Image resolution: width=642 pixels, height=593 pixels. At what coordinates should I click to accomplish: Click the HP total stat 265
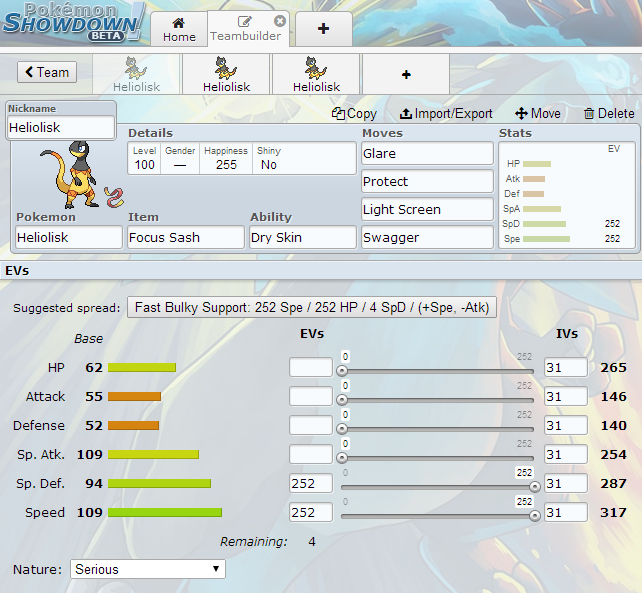613,367
